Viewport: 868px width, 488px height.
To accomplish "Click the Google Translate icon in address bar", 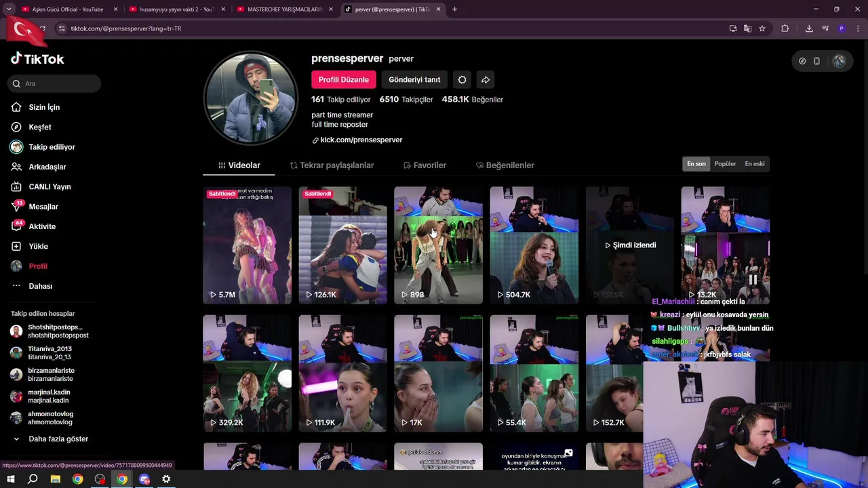I will pyautogui.click(x=747, y=28).
